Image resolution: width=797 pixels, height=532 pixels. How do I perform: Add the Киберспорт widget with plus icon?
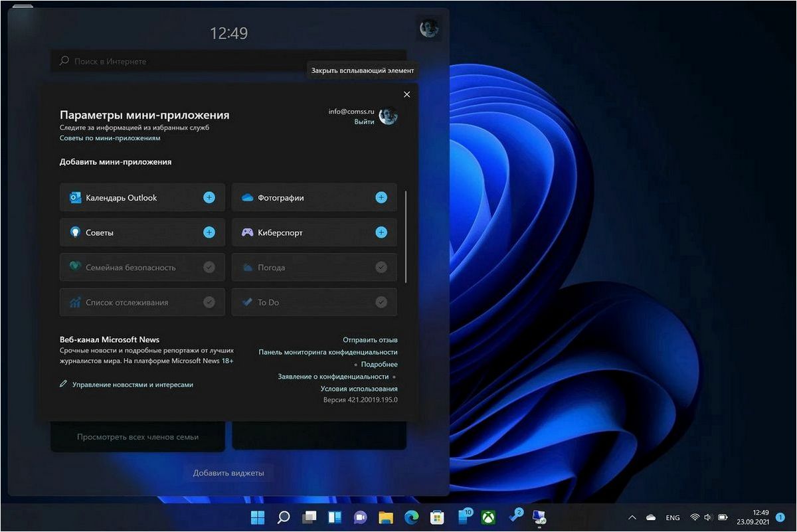[x=381, y=232]
